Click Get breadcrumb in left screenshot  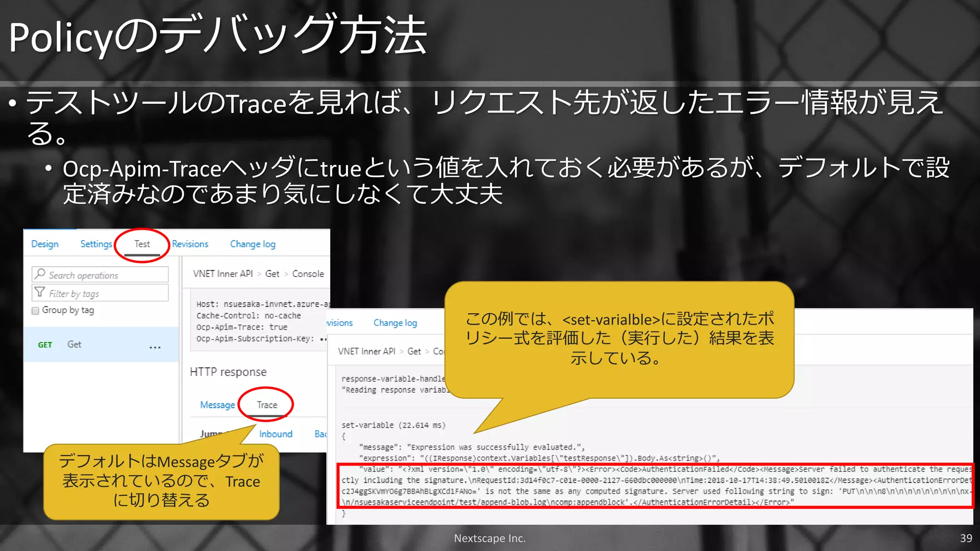click(272, 274)
